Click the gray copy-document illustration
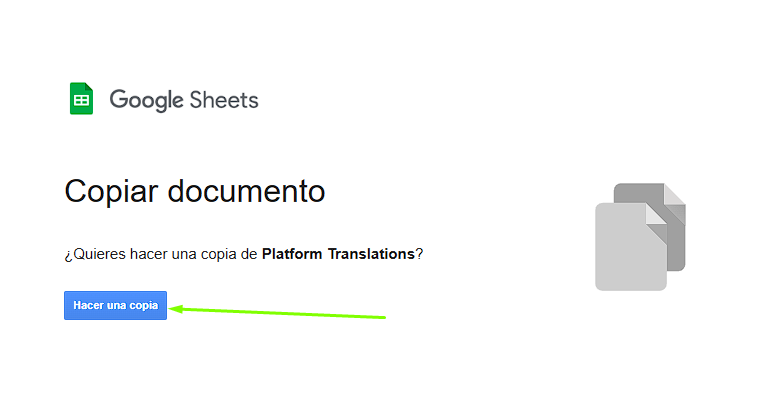This screenshot has height=407, width=770. pyautogui.click(x=640, y=236)
